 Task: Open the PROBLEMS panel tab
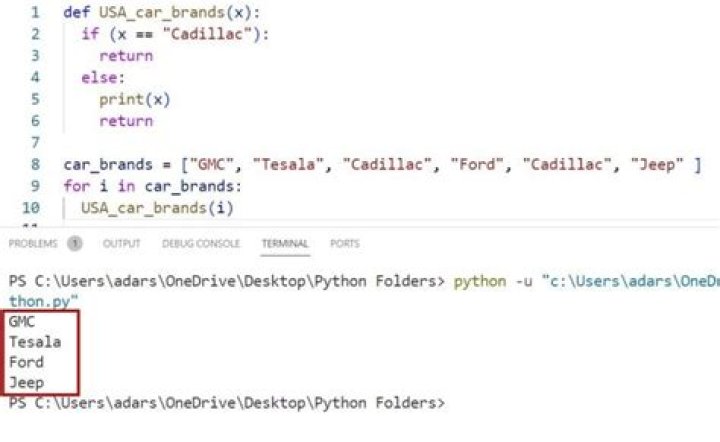coord(33,243)
